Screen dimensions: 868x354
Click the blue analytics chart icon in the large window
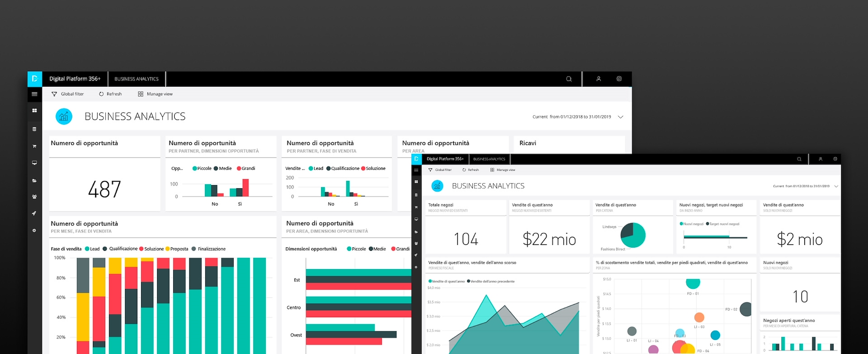(x=64, y=116)
